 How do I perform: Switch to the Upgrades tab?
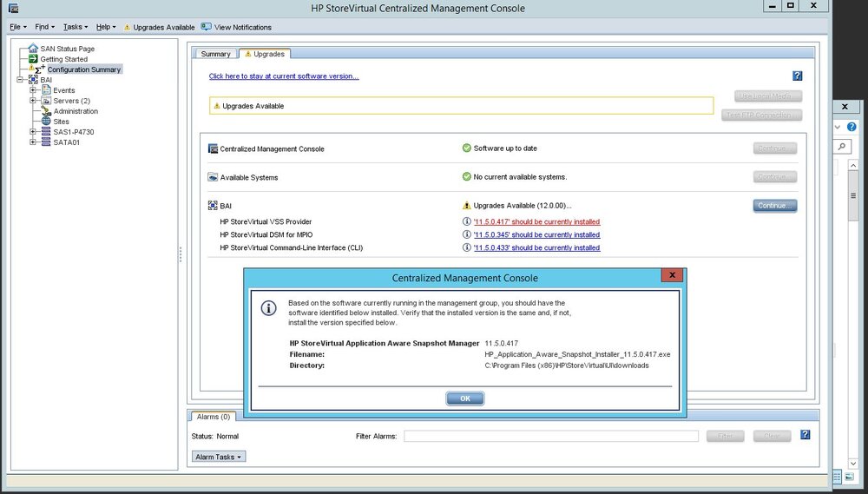pyautogui.click(x=265, y=54)
